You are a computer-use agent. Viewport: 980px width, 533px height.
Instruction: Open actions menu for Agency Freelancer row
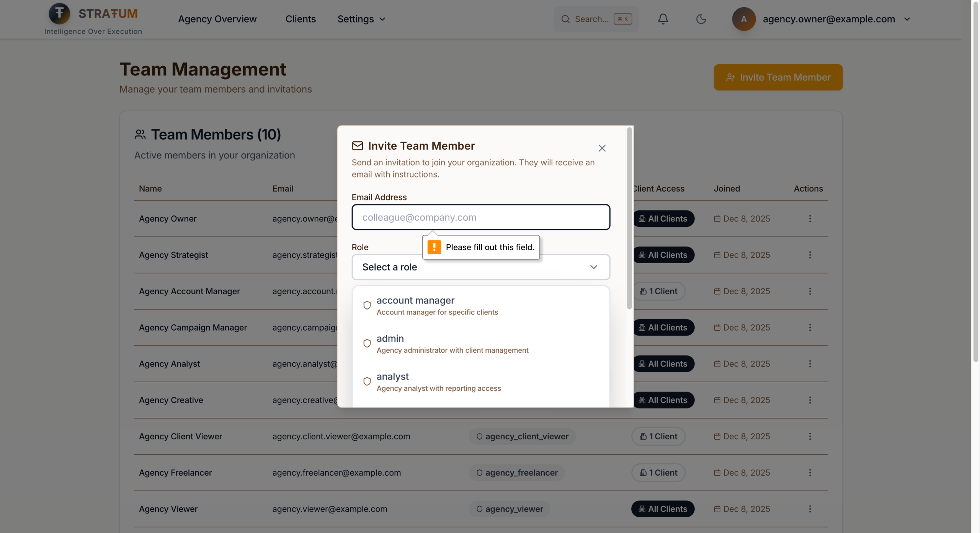[810, 473]
